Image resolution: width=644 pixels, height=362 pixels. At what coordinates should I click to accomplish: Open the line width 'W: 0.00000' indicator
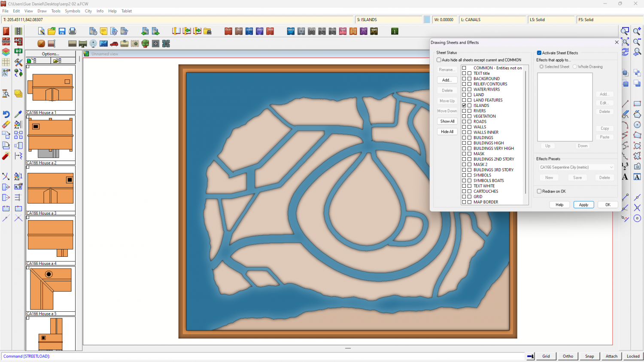445,20
